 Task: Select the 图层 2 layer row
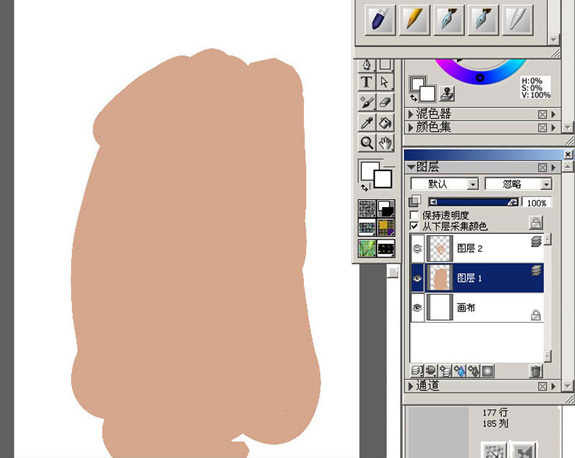pos(477,249)
